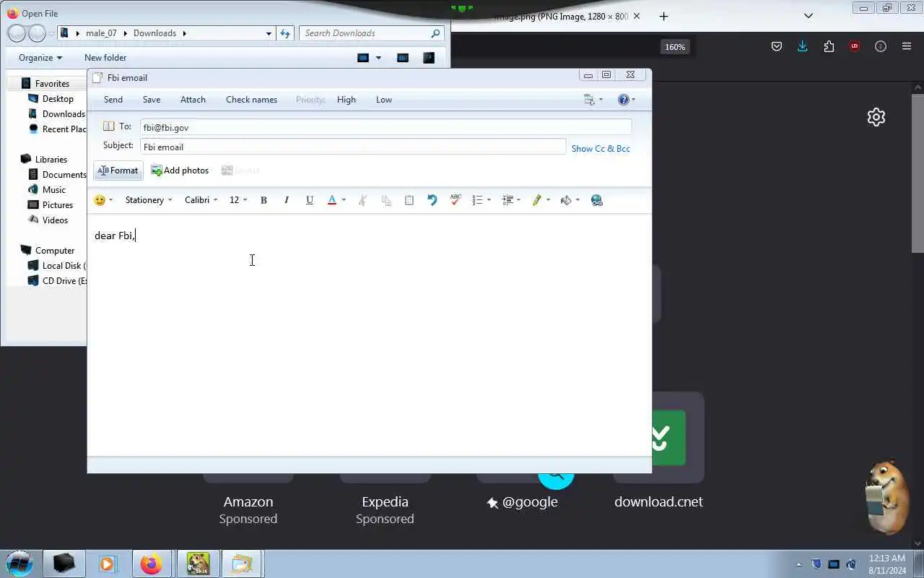The width and height of the screenshot is (924, 578).
Task: Toggle underline formatting in the email
Action: (310, 200)
